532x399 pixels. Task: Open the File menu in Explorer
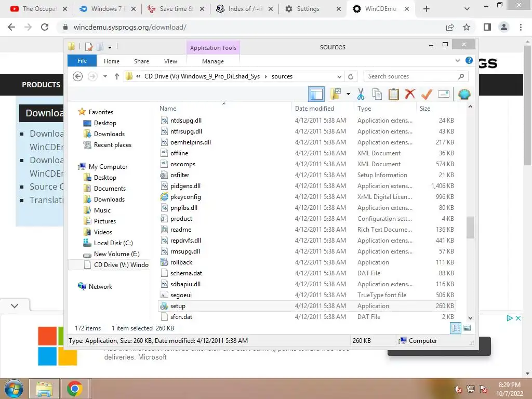coord(82,61)
